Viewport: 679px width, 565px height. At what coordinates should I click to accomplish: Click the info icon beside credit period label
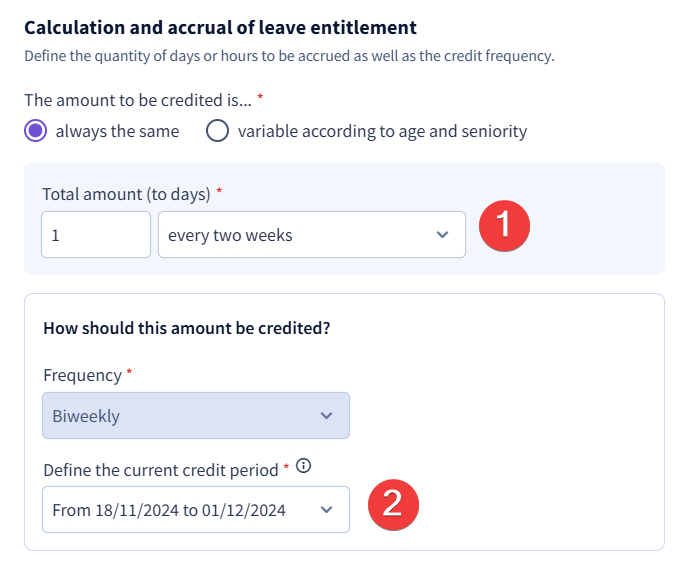[304, 466]
